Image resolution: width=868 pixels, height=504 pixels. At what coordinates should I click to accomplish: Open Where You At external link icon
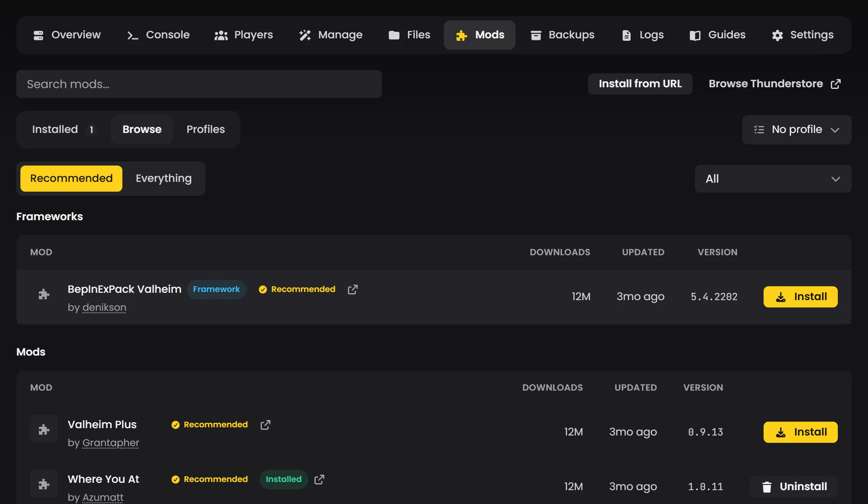[x=319, y=480]
